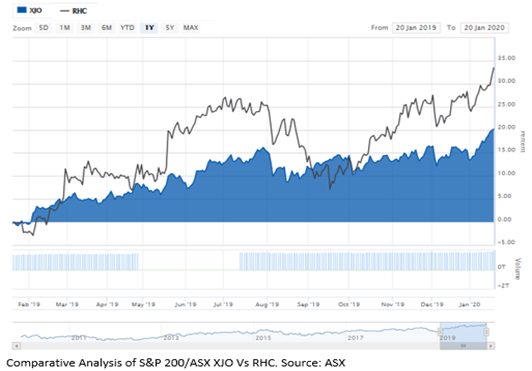Toggle the RHC series legend item
The image size is (532, 371).
[x=73, y=11]
